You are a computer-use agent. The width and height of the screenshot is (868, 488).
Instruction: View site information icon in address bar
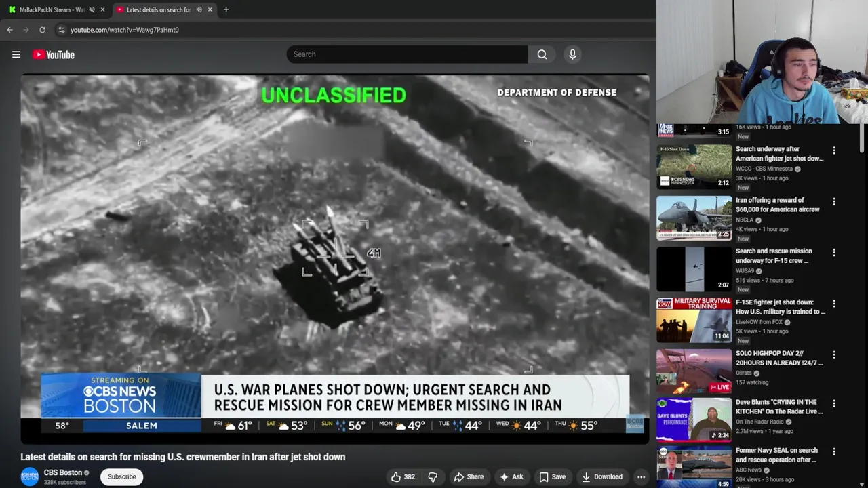click(x=62, y=30)
